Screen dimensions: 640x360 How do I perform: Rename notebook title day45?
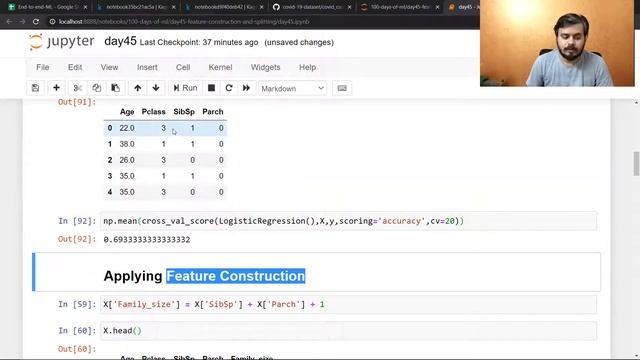(120, 42)
